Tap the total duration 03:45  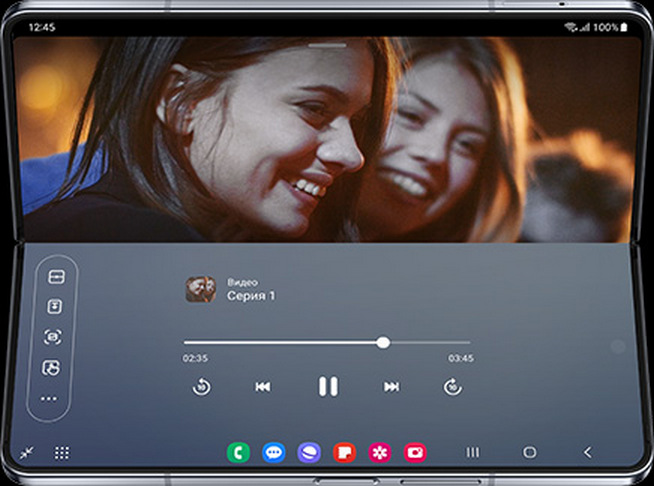[461, 358]
